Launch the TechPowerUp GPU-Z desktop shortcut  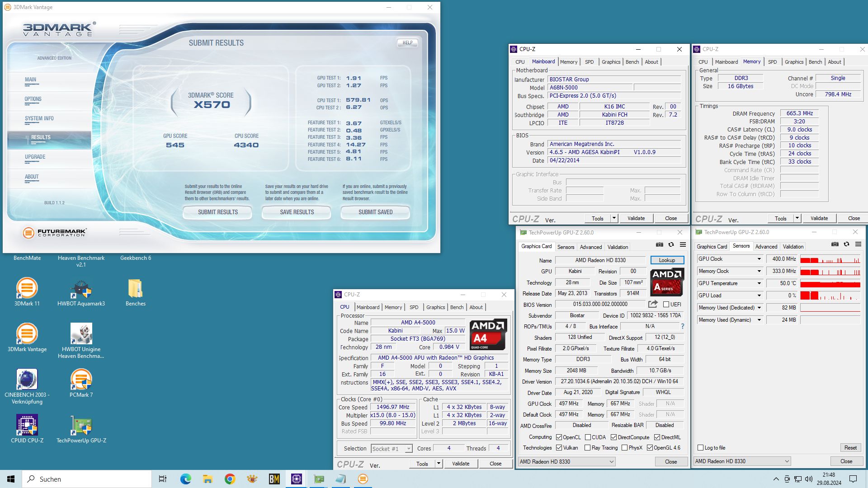[81, 429]
